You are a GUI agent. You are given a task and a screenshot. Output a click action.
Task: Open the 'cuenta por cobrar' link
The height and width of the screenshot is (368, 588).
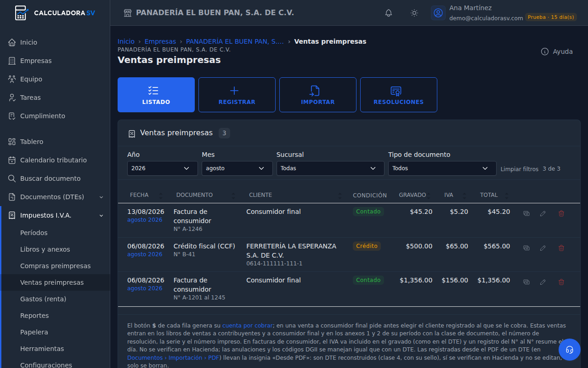pos(248,325)
